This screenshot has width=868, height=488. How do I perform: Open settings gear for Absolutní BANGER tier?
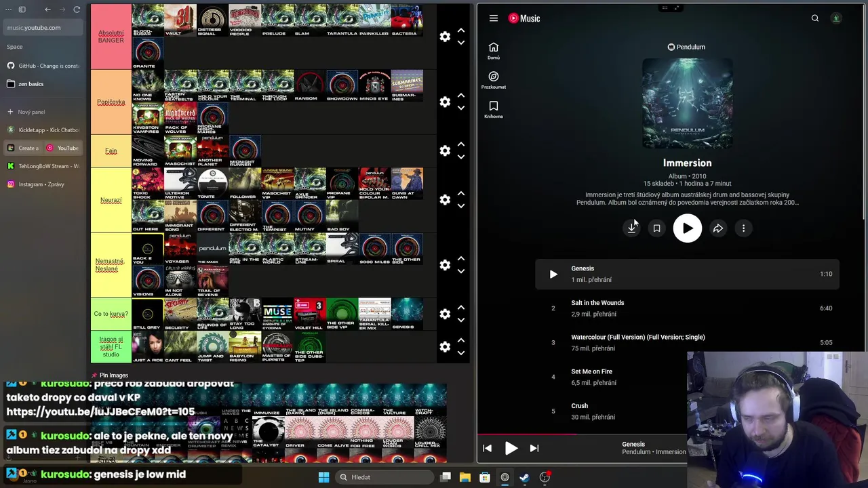click(x=445, y=37)
